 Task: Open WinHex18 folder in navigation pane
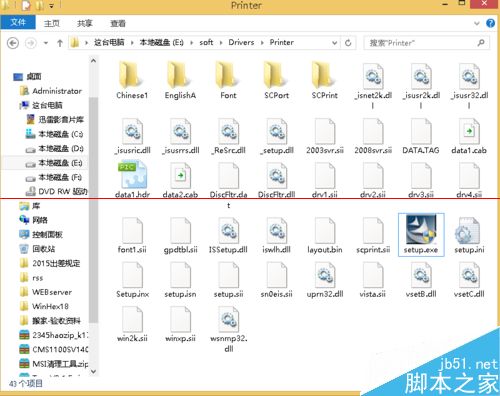click(44, 306)
